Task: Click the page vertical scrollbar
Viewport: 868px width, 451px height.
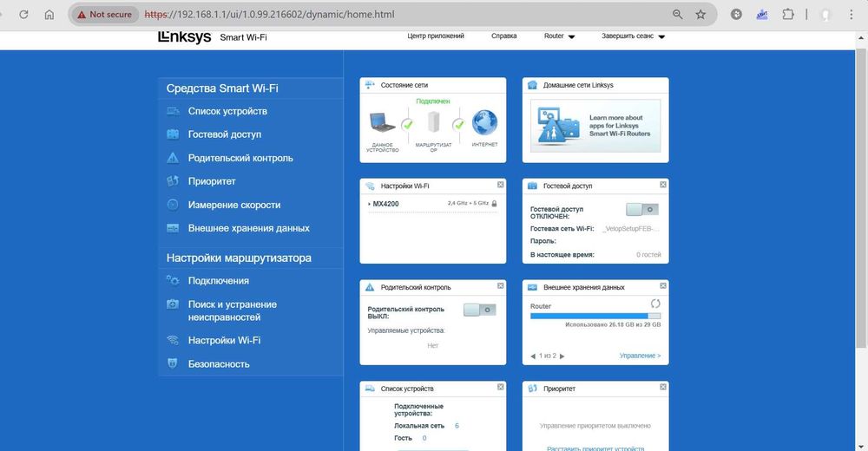Action: pos(861,198)
